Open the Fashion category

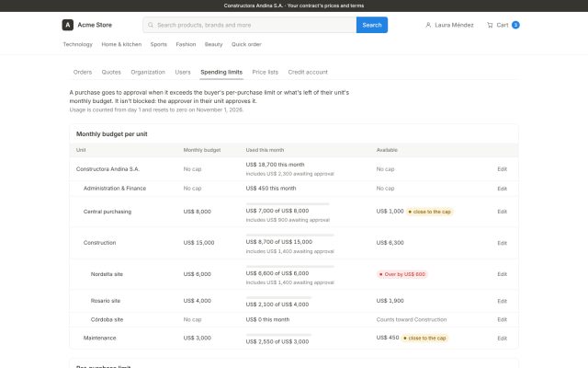point(186,44)
